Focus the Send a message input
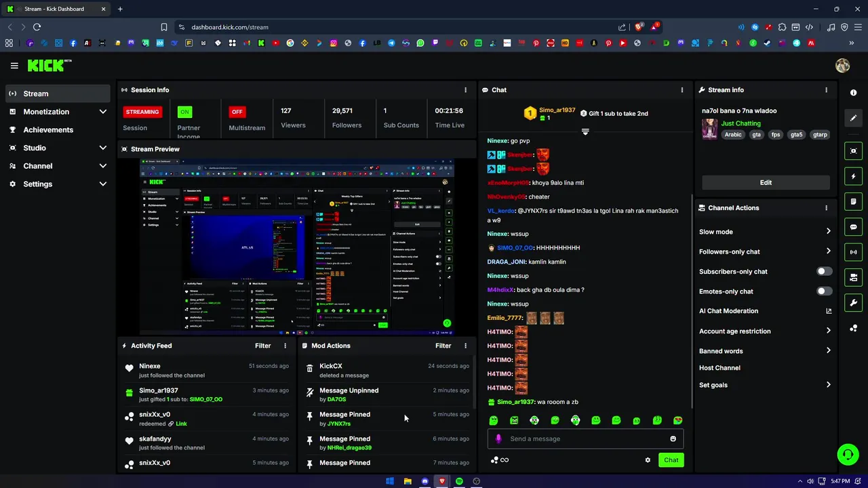Viewport: 868px width, 488px height. coord(586,439)
